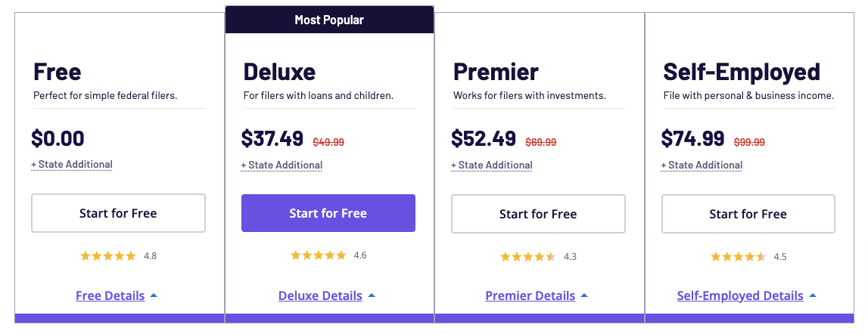Screen dimensions: 868x334
Task: Click Start for Free under Free plan
Action: pos(119,213)
